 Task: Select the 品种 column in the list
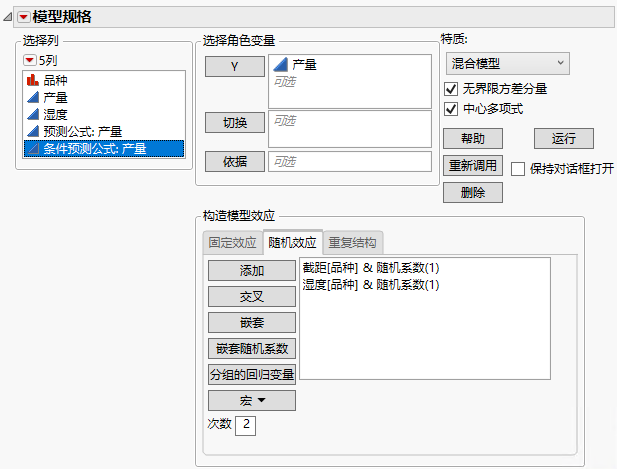coord(104,80)
